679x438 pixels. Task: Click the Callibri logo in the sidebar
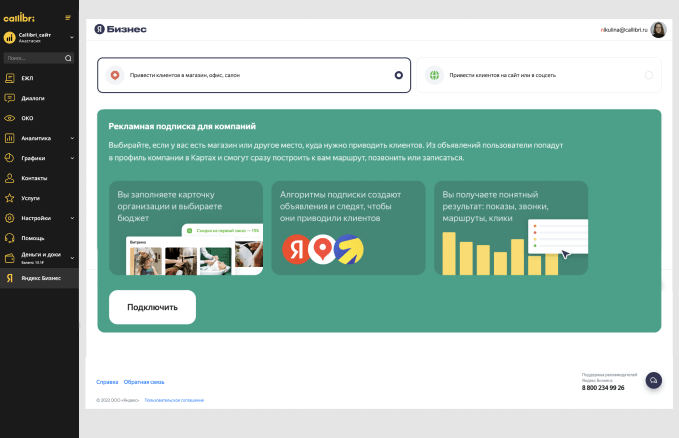point(19,18)
